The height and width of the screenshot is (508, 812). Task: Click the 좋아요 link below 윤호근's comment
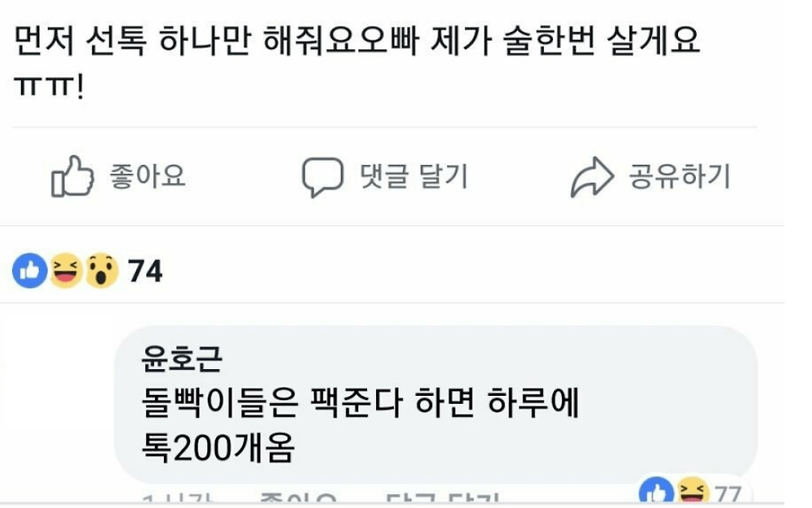pyautogui.click(x=298, y=498)
